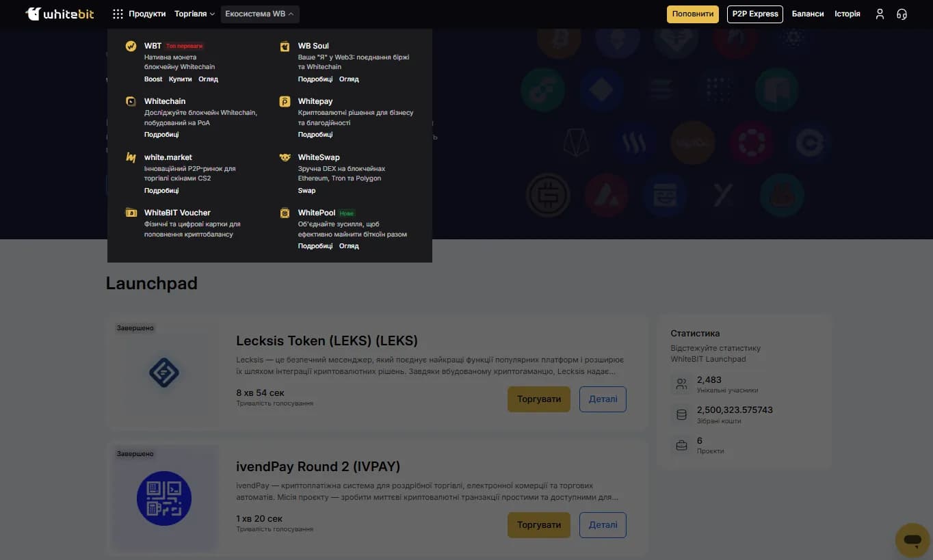Screen dimensions: 933x560
Task: Open the WhitePool menu title
Action: pos(317,213)
